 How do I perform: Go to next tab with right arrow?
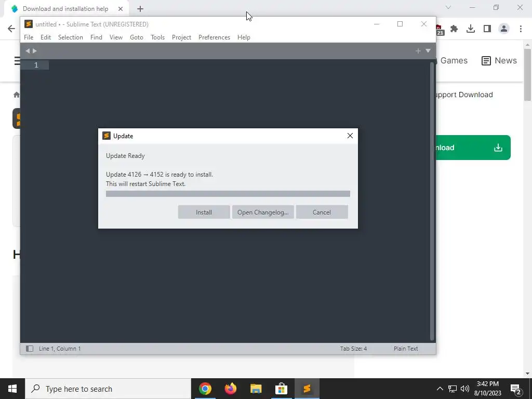pos(35,51)
